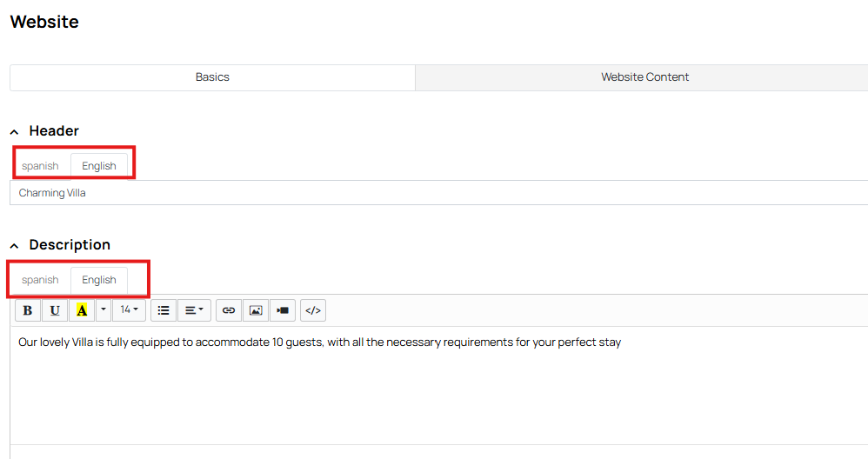Open the font size 14 dropdown

point(129,310)
